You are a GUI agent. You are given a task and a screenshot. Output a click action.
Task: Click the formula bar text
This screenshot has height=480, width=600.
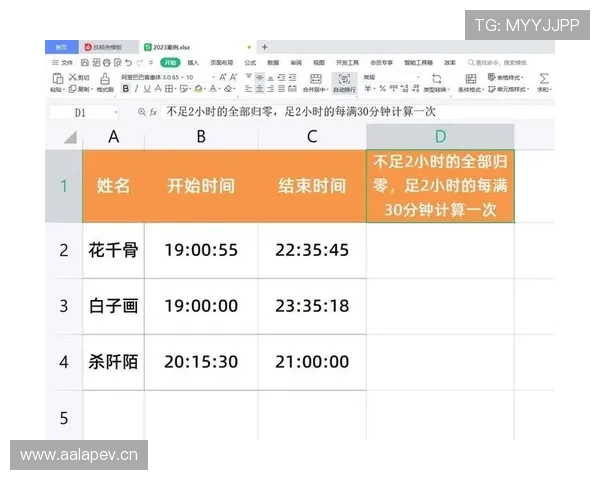(301, 111)
